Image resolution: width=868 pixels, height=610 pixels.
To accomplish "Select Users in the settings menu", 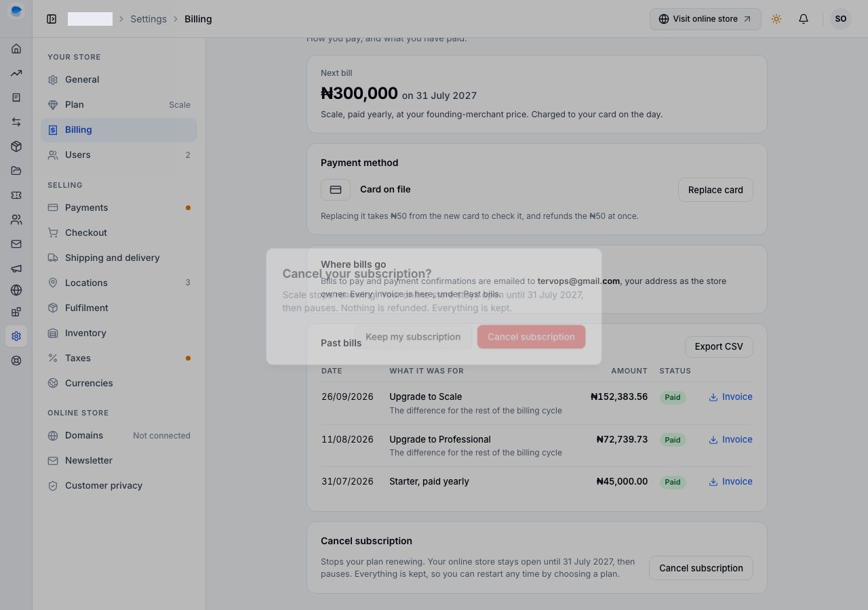I will tap(119, 155).
